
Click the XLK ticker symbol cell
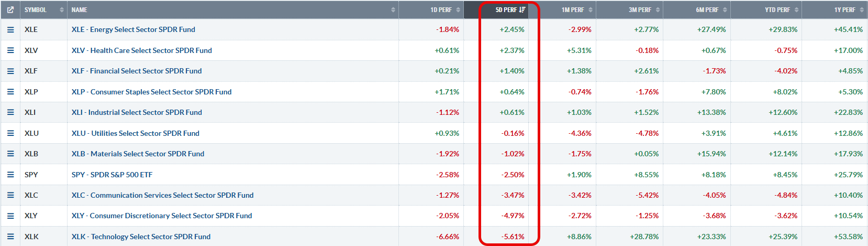(31, 237)
